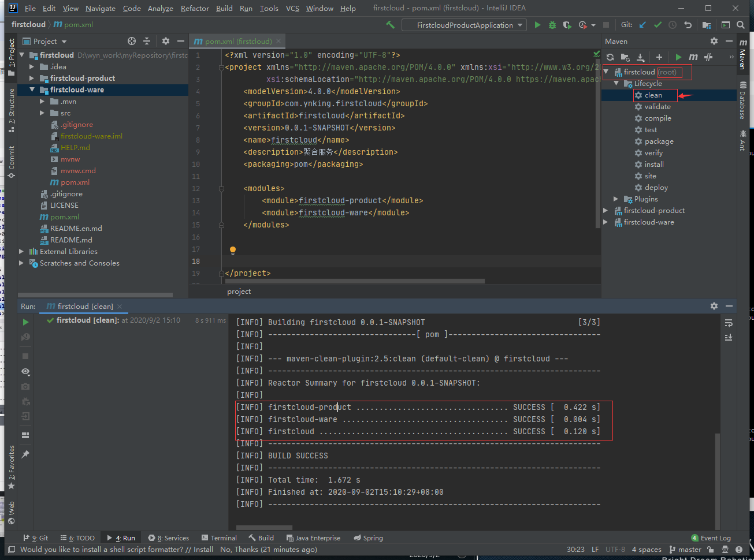Click the Event Log button
The width and height of the screenshot is (754, 560).
[x=711, y=537]
